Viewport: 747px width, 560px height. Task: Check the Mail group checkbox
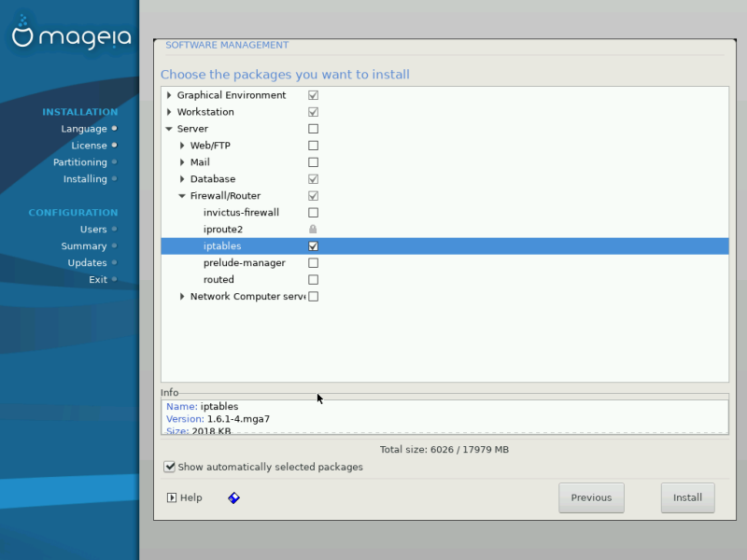313,162
